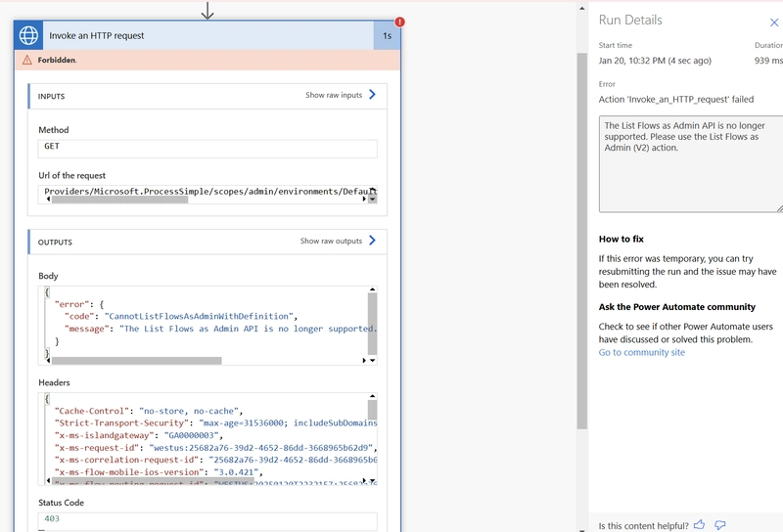Click the globe icon of the HTTP request action

28,35
